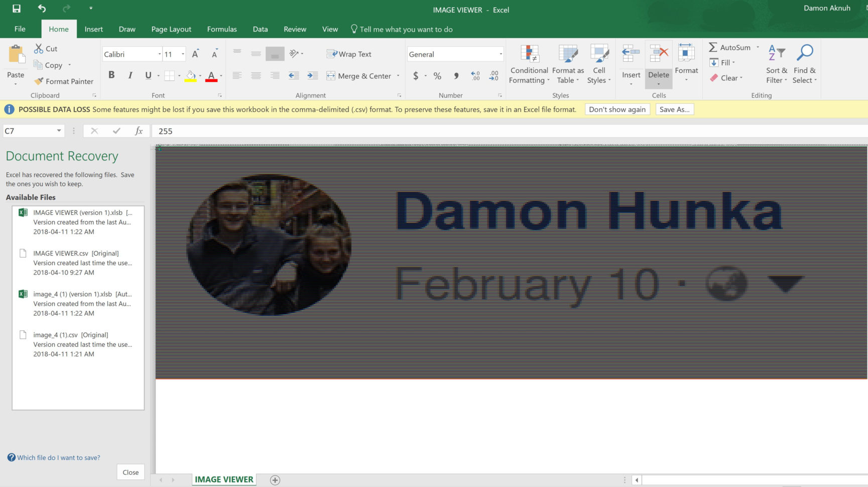Click the AutoSum icon
The width and height of the screenshot is (868, 487).
click(713, 47)
